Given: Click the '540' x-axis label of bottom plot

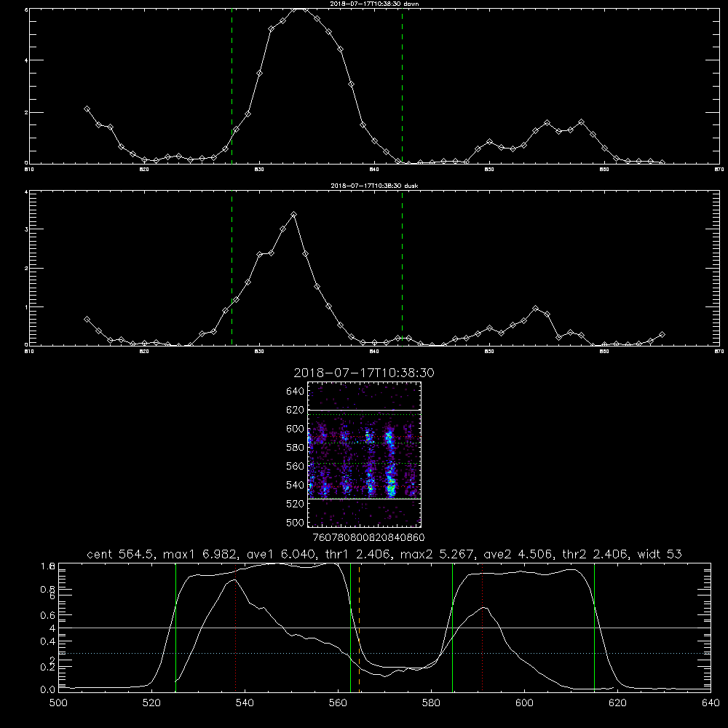Looking at the screenshot, I should [x=245, y=703].
